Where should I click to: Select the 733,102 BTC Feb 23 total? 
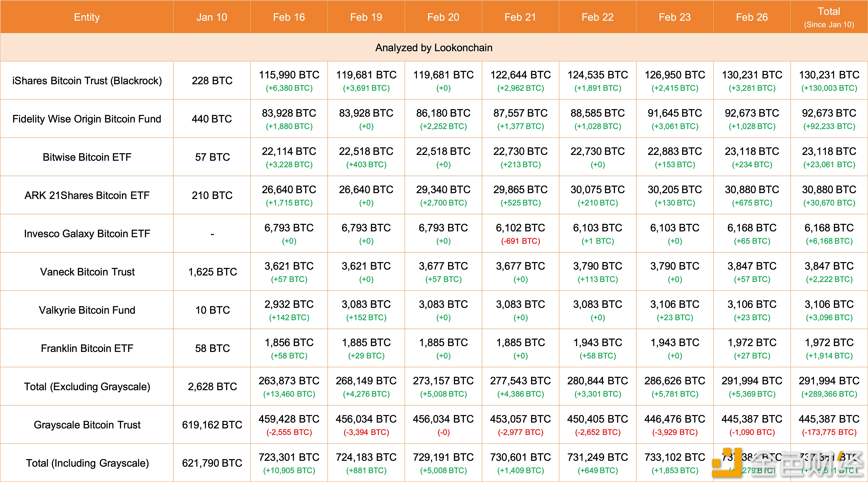coord(675,457)
